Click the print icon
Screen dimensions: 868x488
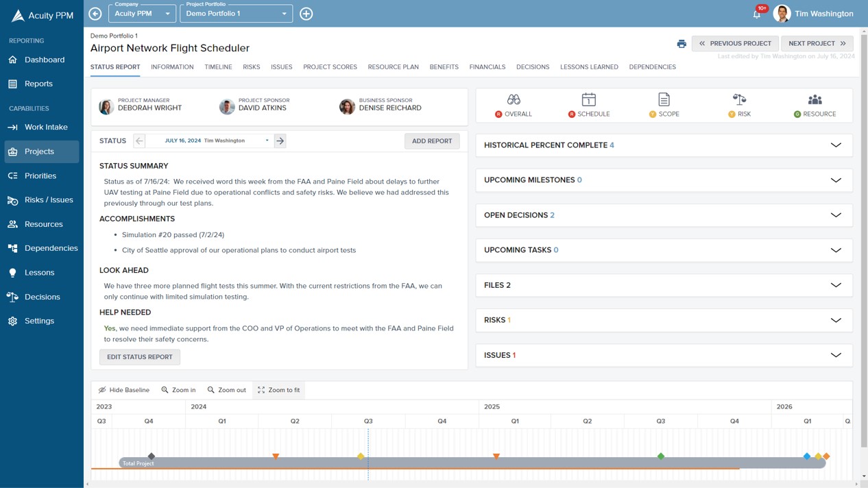click(682, 44)
